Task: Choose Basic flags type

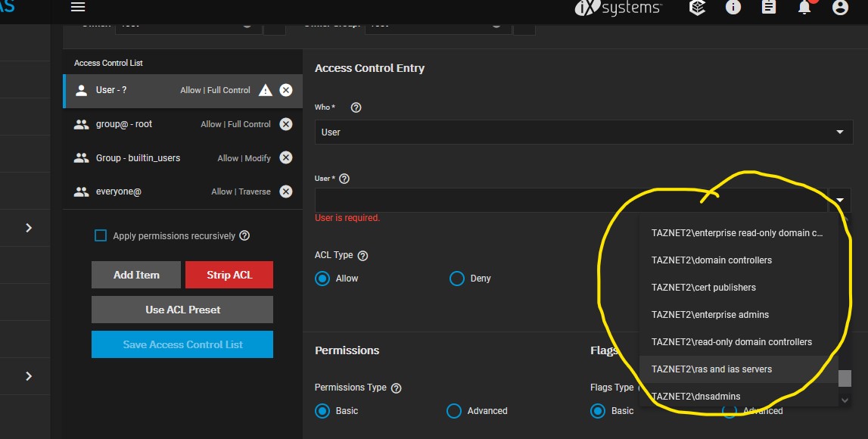Action: (x=598, y=411)
